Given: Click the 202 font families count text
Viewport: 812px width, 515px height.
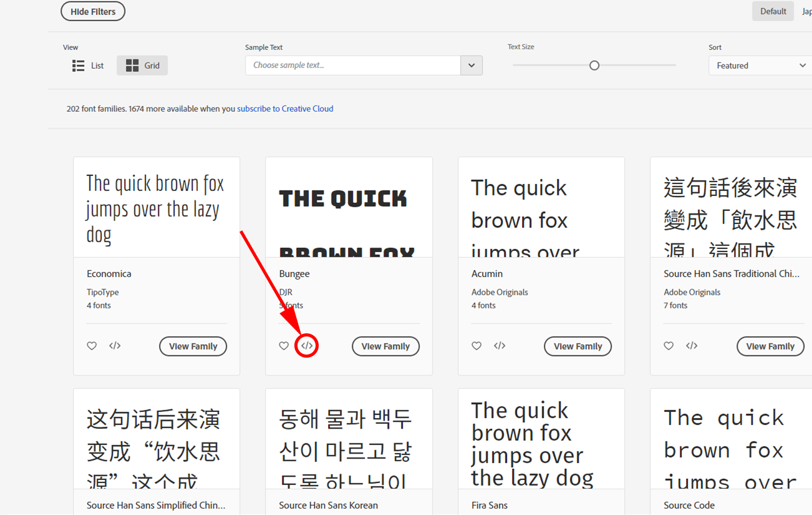Looking at the screenshot, I should (x=97, y=109).
